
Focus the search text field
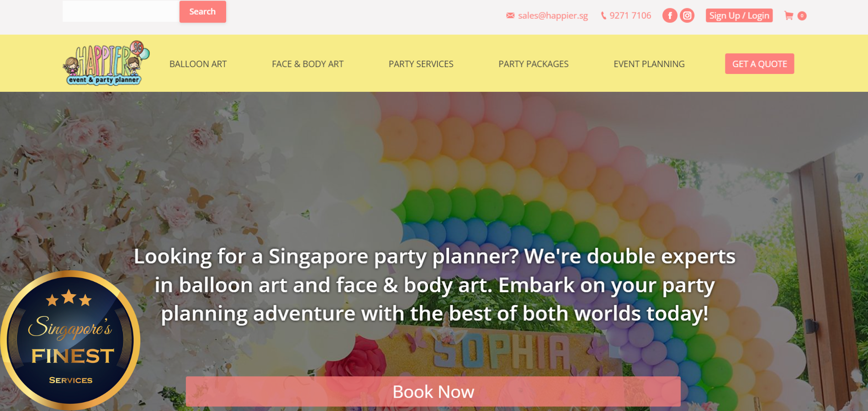(121, 11)
